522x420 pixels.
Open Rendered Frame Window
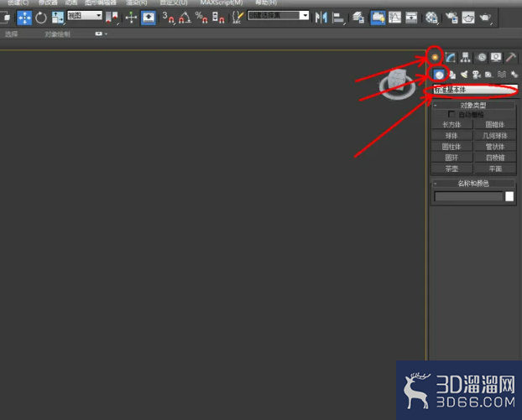tap(468, 18)
